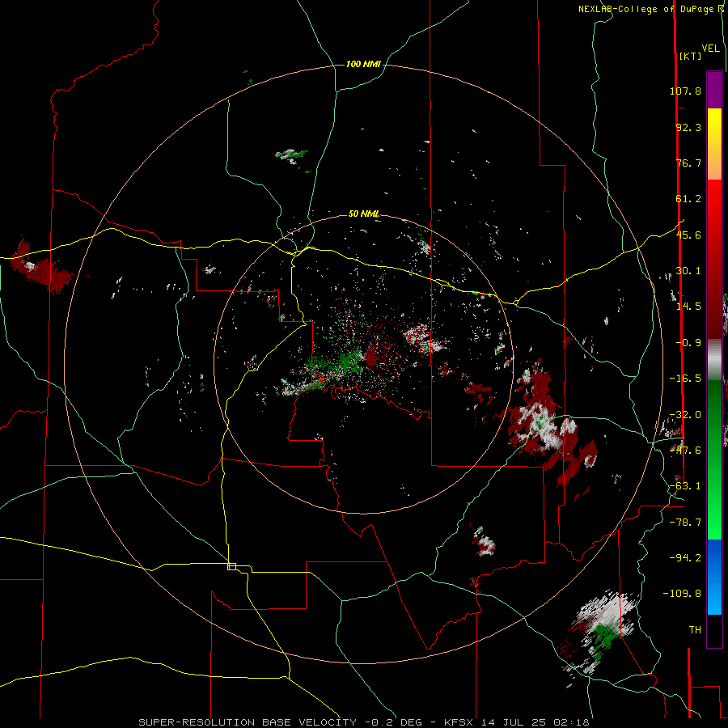Select the 61.2 legend value
The width and height of the screenshot is (728, 728).
coord(688,199)
